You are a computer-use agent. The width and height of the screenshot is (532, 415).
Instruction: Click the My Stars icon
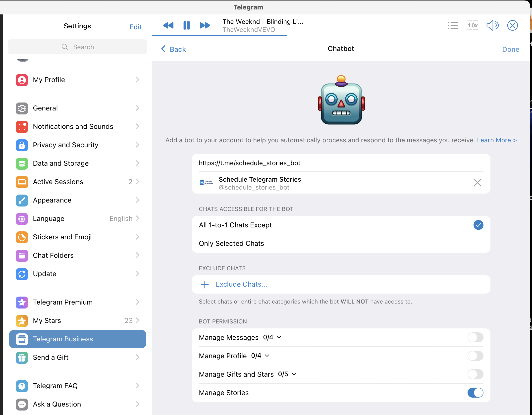pyautogui.click(x=22, y=321)
